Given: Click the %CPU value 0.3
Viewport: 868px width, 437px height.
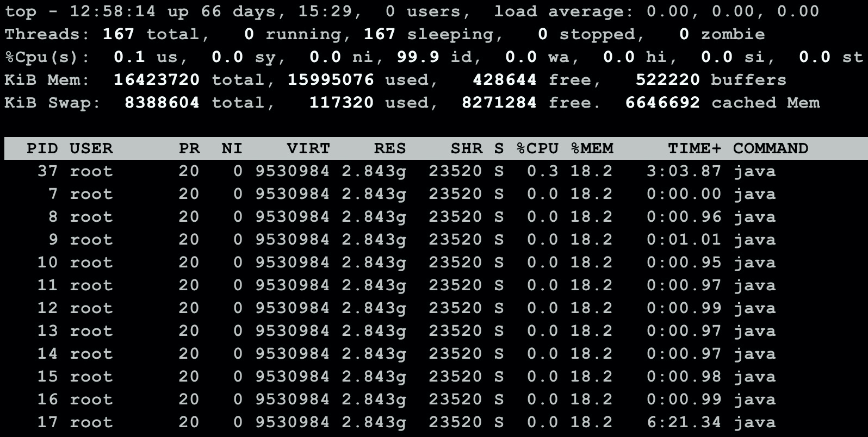Looking at the screenshot, I should pos(543,171).
